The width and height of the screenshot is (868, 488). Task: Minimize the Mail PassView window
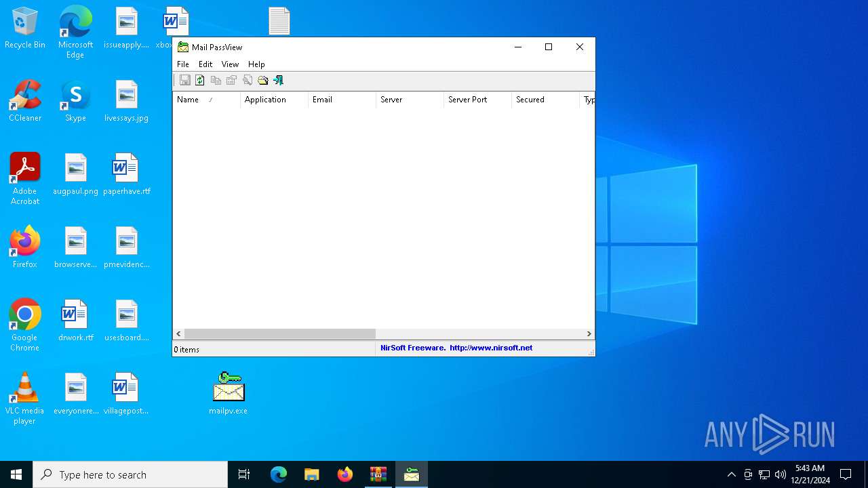518,47
